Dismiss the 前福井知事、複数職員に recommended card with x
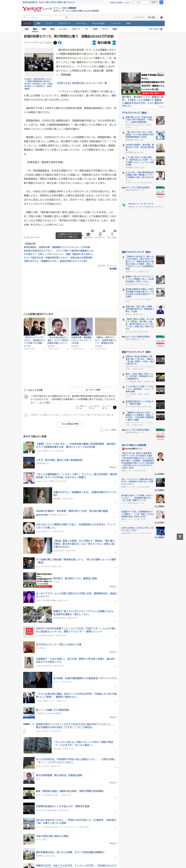Screen dimensions: 186x868 (x=92, y=349)
